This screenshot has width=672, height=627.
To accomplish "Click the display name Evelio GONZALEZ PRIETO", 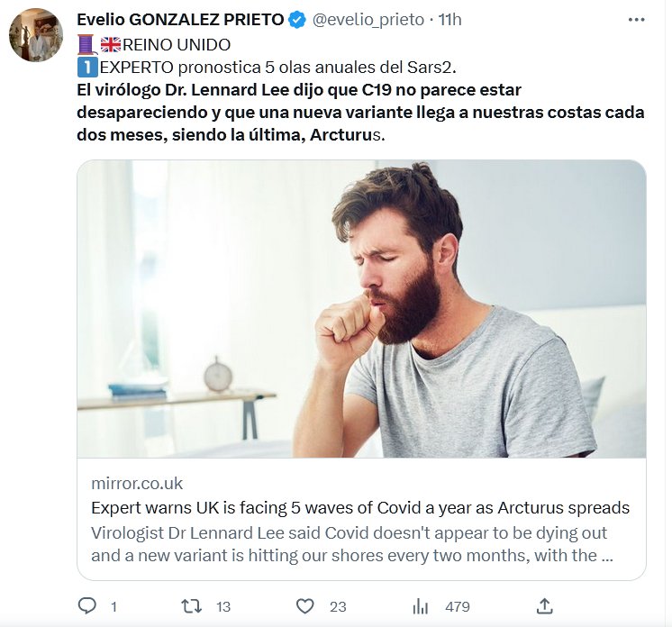I will [x=179, y=19].
